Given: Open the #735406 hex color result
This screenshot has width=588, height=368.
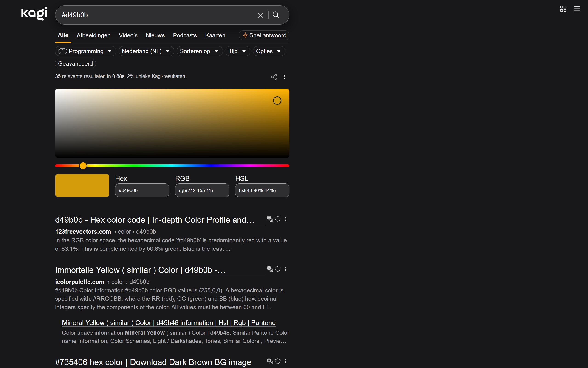Looking at the screenshot, I should pos(153,362).
